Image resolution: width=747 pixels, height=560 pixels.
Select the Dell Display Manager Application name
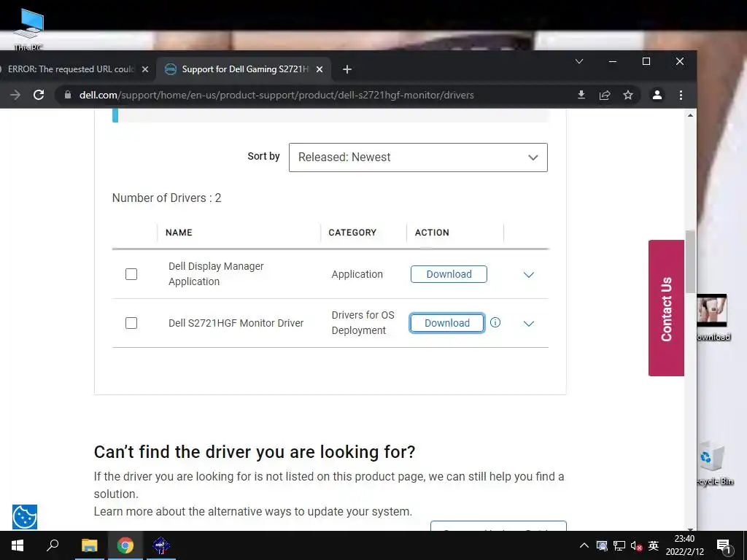point(216,274)
